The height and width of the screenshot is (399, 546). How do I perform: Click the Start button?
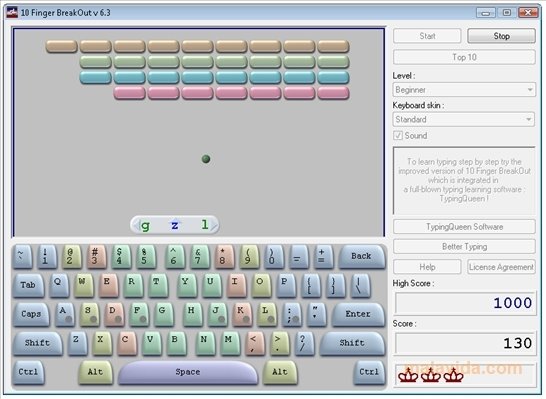(427, 36)
